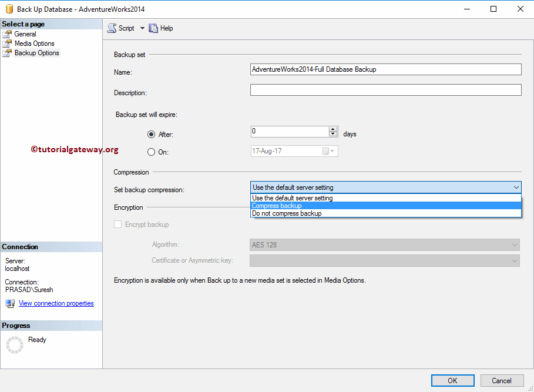The width and height of the screenshot is (534, 392).
Task: Select the On expiration date radio button
Action: click(151, 152)
